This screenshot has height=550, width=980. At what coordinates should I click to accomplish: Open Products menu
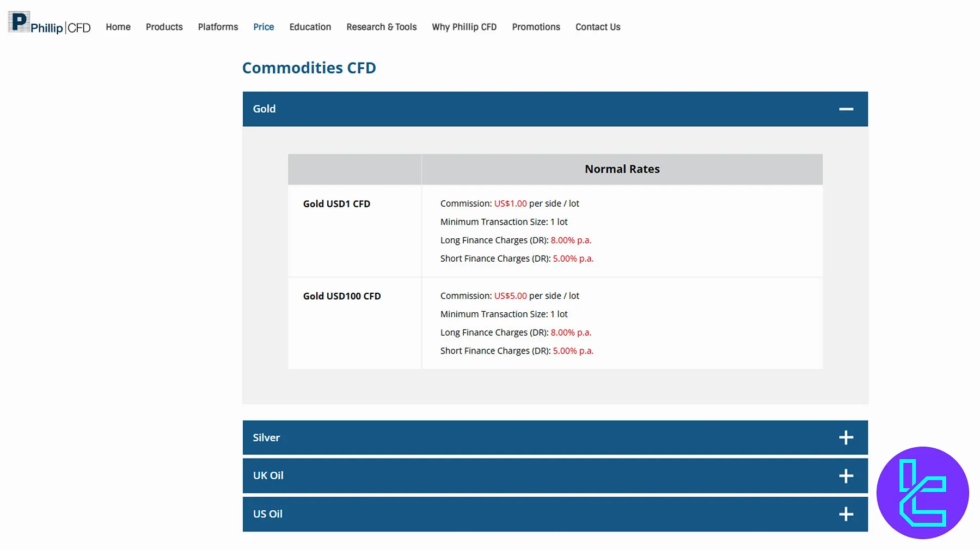pyautogui.click(x=164, y=27)
